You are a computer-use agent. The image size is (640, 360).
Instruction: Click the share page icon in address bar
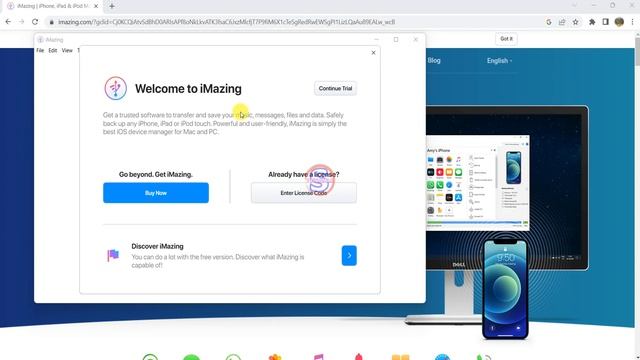[x=562, y=22]
